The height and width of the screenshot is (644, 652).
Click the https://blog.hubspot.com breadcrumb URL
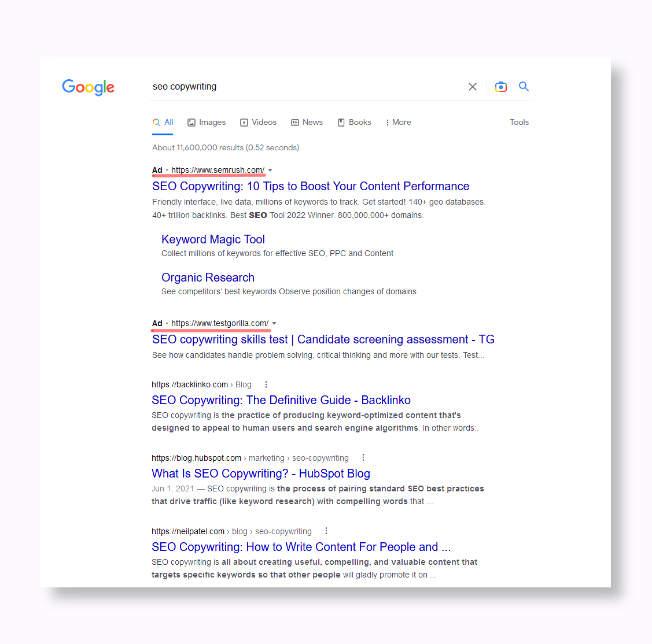(196, 458)
